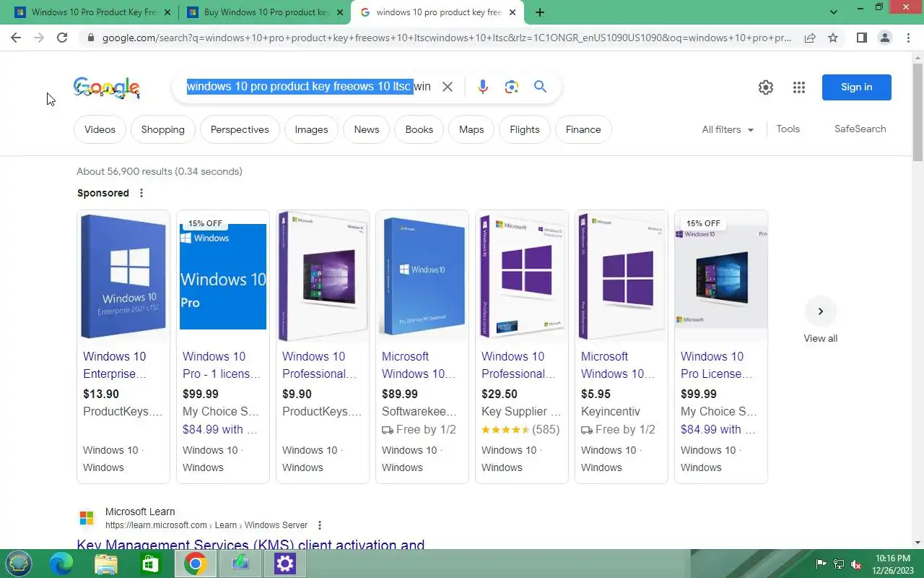The height and width of the screenshot is (578, 924).
Task: Click View all sponsored products
Action: click(x=820, y=338)
